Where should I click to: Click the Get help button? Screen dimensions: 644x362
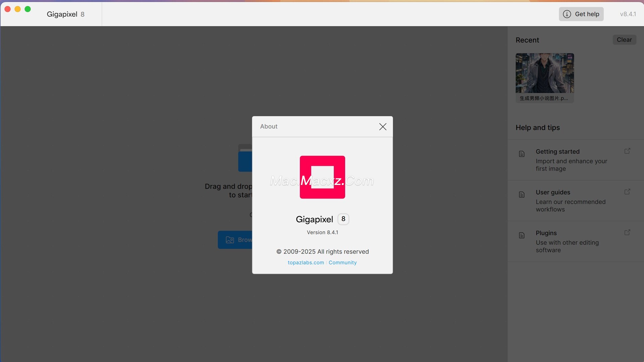click(x=581, y=14)
